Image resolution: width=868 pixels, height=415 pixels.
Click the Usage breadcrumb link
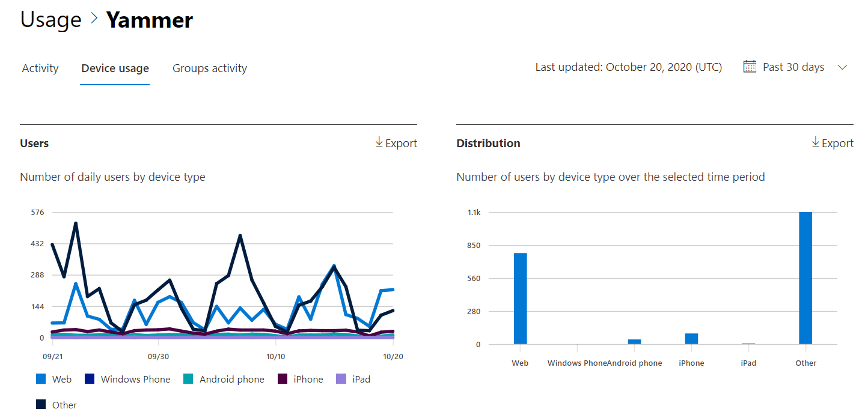pyautogui.click(x=50, y=19)
